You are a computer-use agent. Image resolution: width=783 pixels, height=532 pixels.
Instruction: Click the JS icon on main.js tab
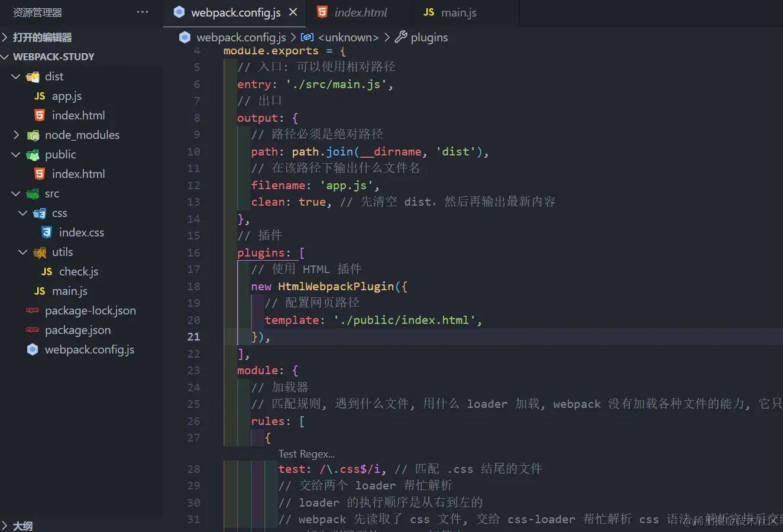(429, 12)
